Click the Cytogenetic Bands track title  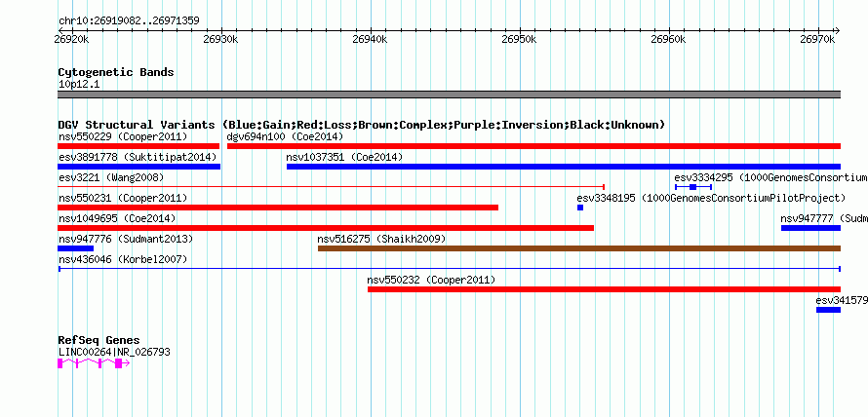click(116, 72)
